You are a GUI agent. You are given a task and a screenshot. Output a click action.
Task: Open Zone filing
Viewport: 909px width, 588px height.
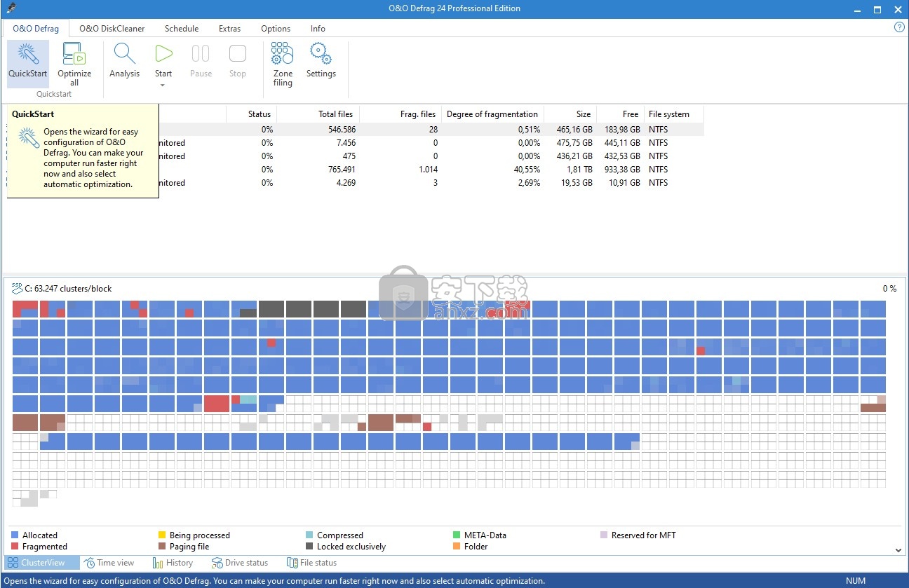[283, 64]
